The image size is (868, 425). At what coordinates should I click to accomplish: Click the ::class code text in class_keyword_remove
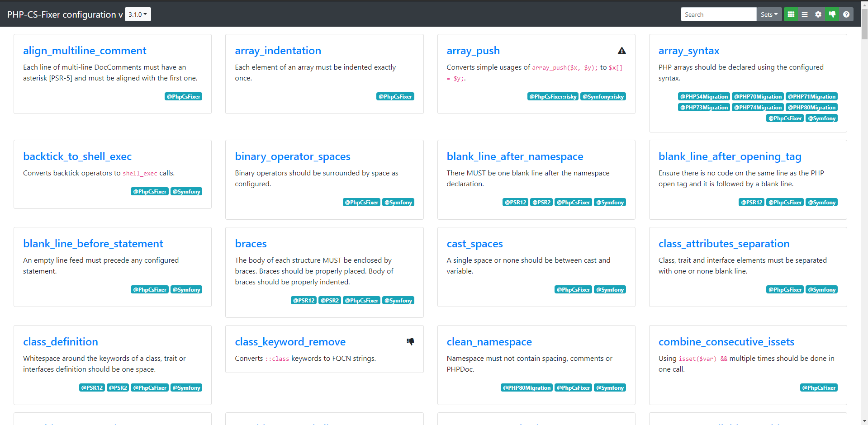pyautogui.click(x=277, y=359)
